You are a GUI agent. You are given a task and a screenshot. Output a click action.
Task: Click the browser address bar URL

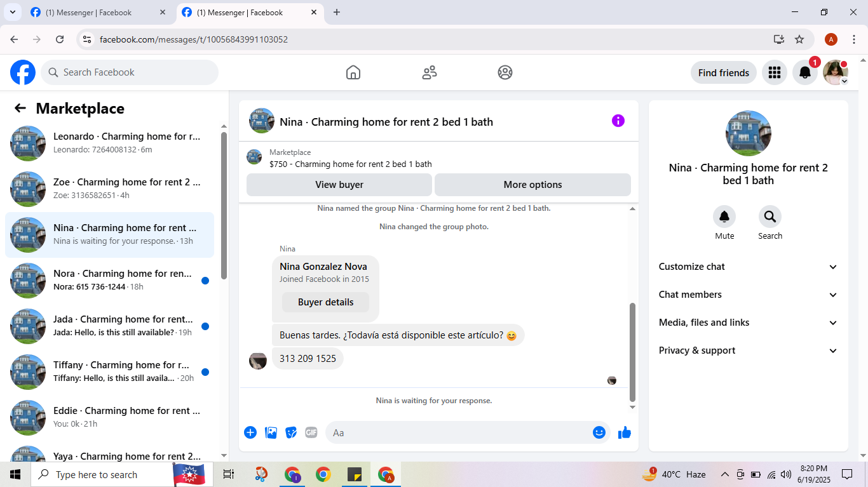[x=194, y=39]
